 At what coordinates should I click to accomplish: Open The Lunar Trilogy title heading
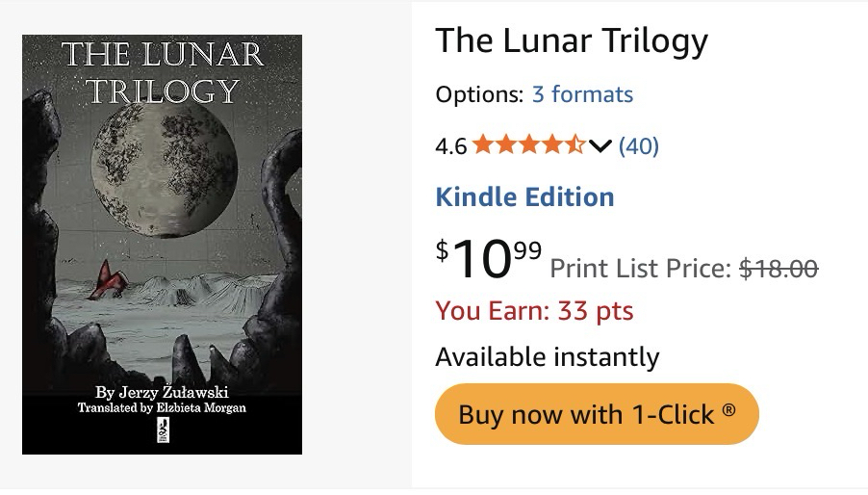point(572,40)
